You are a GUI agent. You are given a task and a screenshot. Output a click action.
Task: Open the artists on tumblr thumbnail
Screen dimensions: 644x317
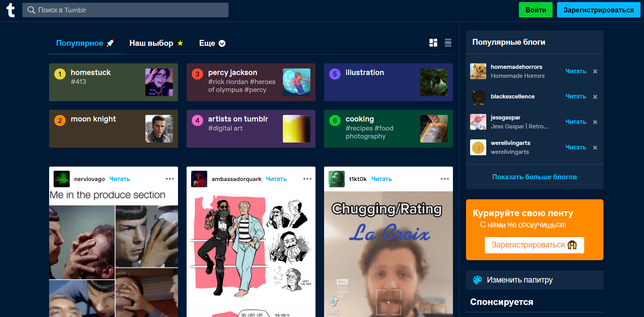[297, 129]
